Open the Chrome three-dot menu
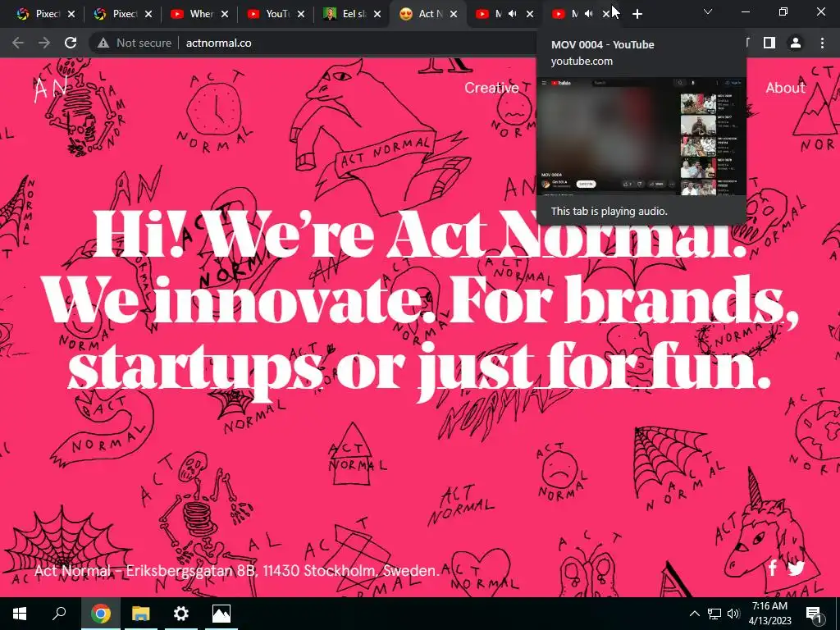This screenshot has width=840, height=630. (822, 43)
